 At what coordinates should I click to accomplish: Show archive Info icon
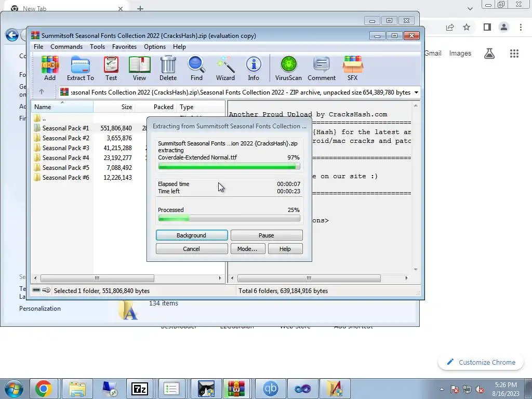[x=254, y=68]
